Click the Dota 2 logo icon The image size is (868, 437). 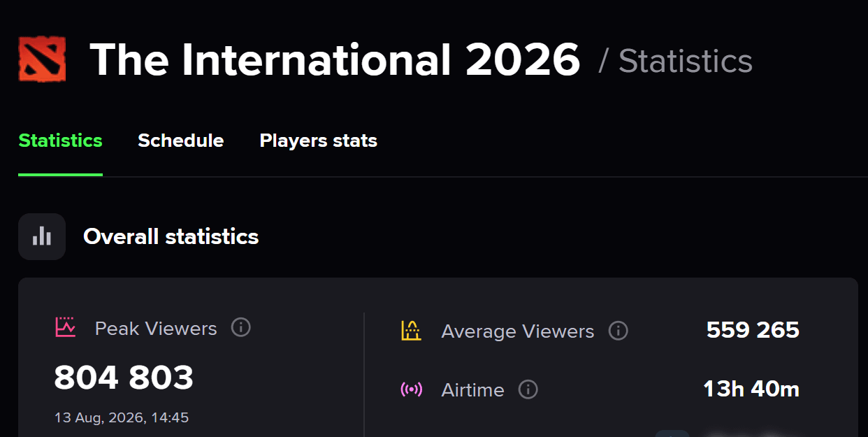click(42, 59)
